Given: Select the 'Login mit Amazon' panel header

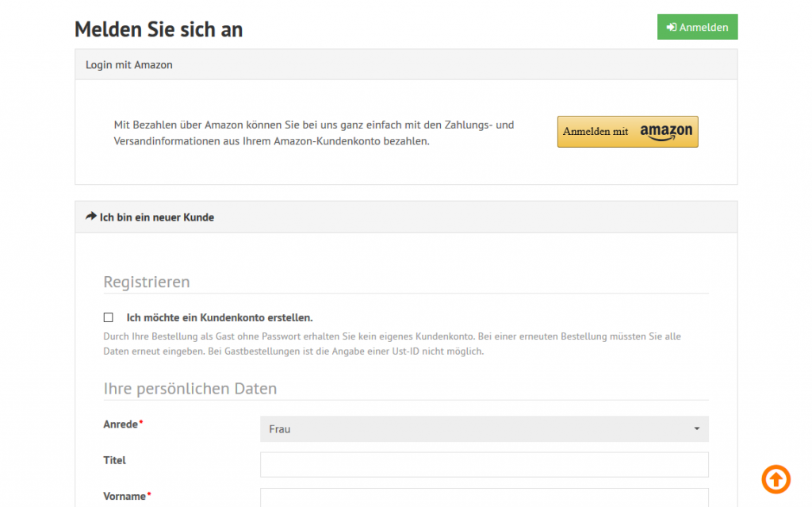Looking at the screenshot, I should coord(406,65).
